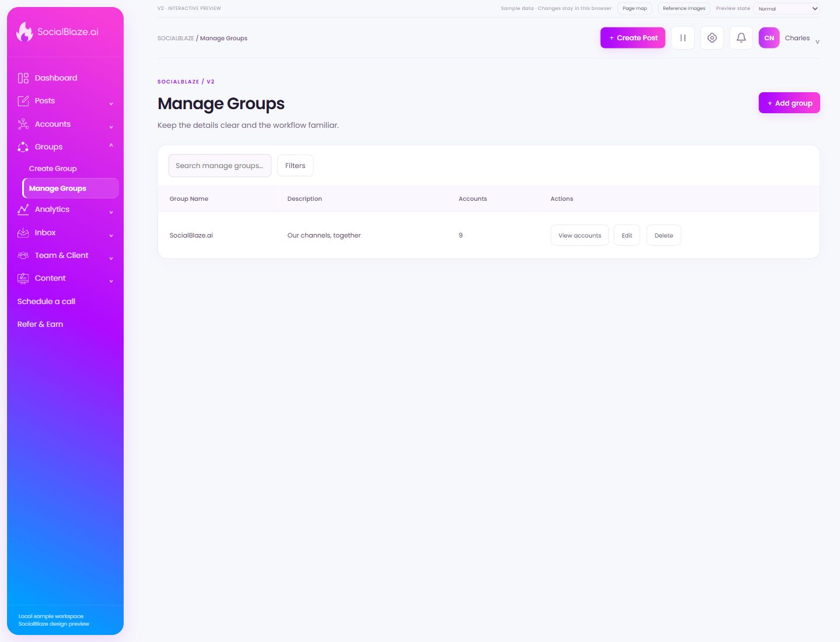Open Schedule a call

click(46, 302)
